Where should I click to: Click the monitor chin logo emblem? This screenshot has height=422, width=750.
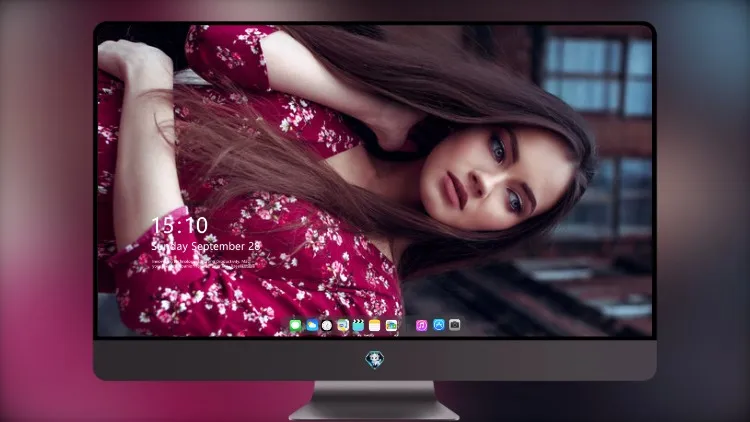coord(375,359)
